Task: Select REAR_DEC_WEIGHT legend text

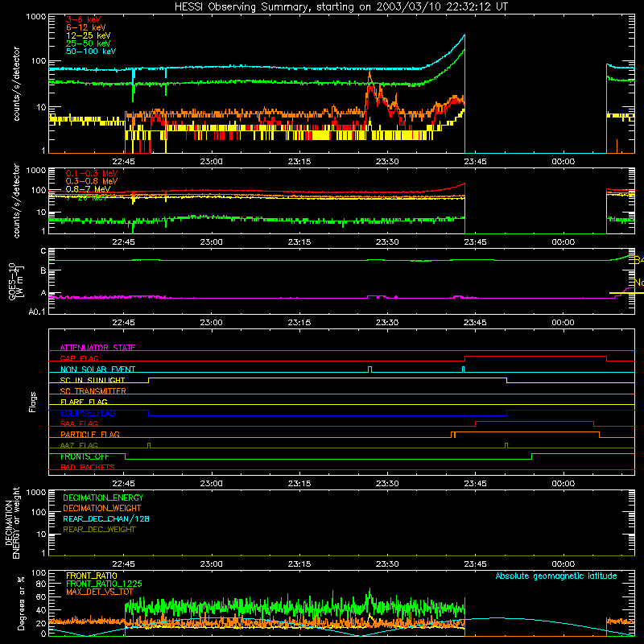Action: pos(99,530)
